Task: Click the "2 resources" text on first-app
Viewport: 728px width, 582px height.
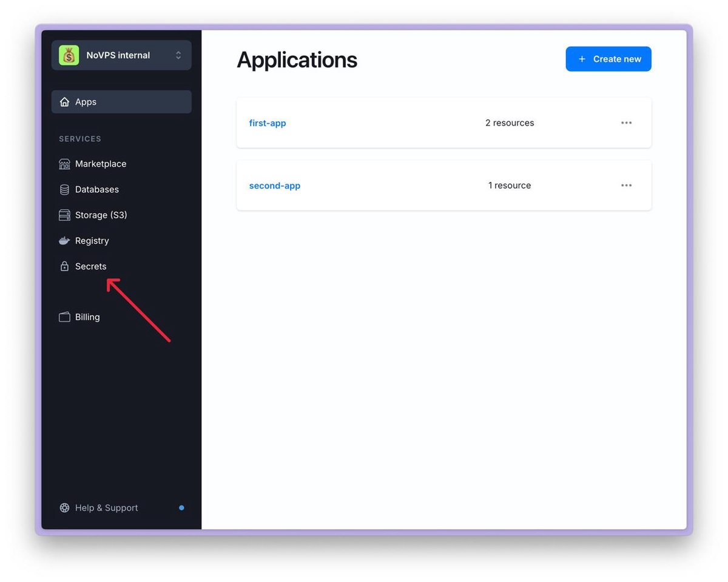Action: pos(510,123)
